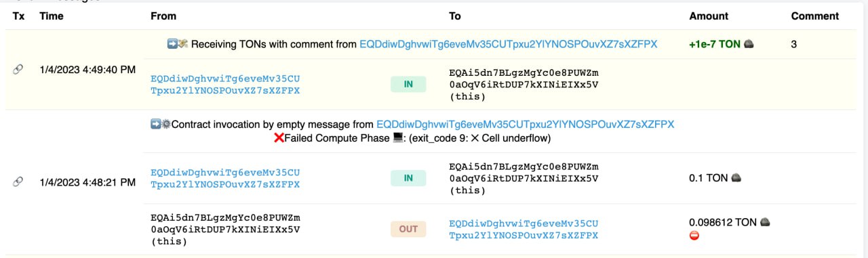Screen dimensions: 868x258
Task: Click the Amount column header
Action: tap(709, 16)
